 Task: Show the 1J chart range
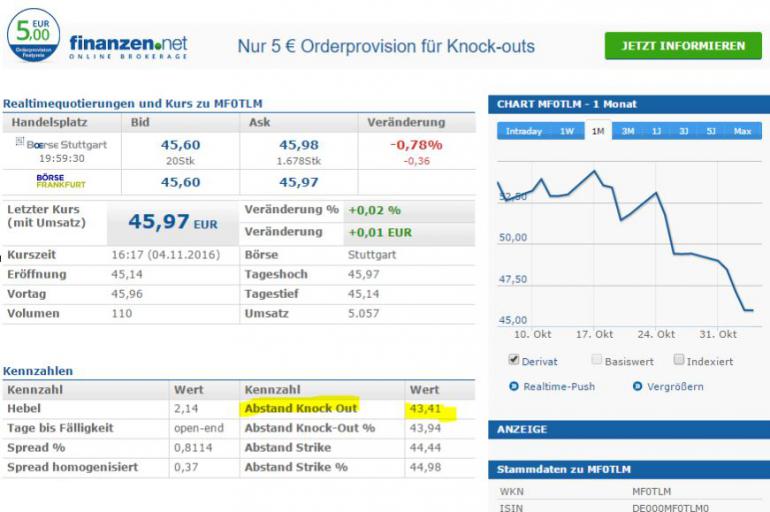657,131
